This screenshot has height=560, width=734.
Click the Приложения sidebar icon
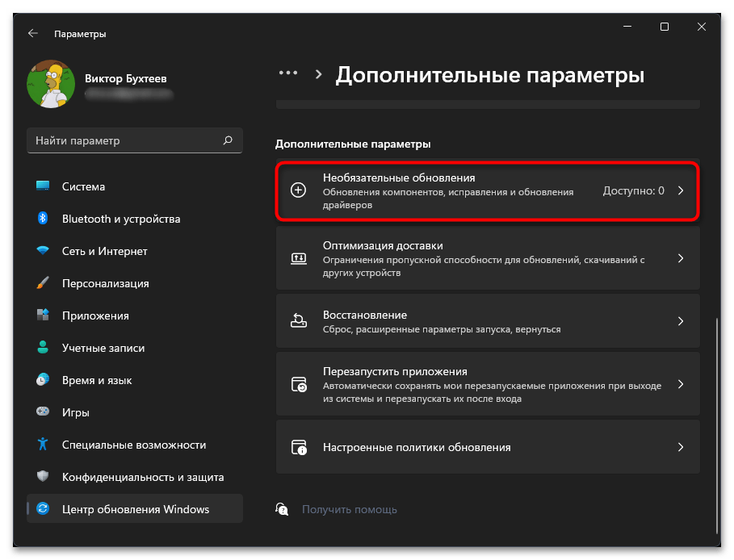[43, 315]
